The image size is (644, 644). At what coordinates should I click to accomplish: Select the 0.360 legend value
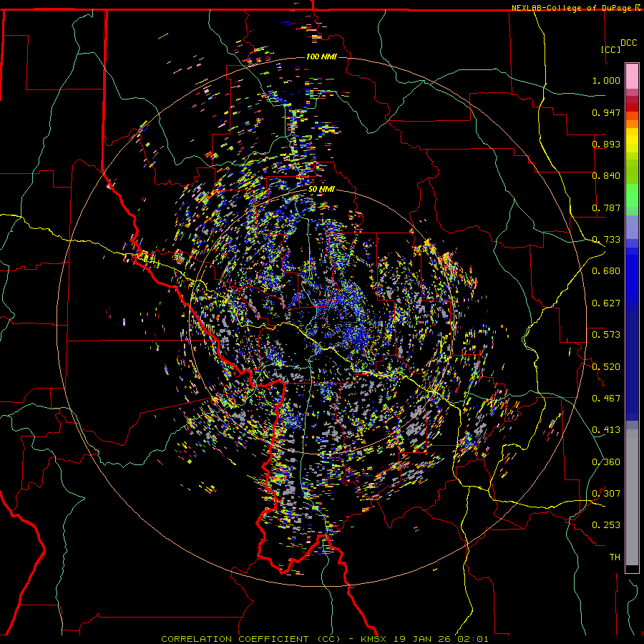pyautogui.click(x=606, y=462)
